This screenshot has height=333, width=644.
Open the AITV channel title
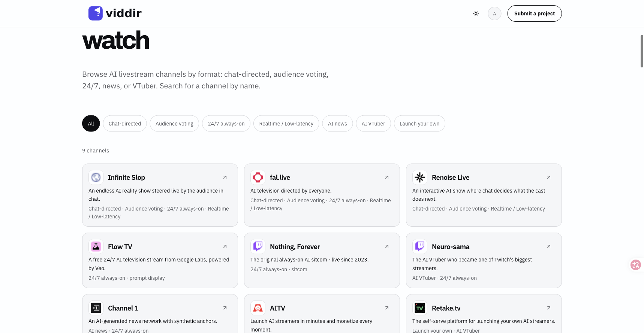[x=277, y=308]
